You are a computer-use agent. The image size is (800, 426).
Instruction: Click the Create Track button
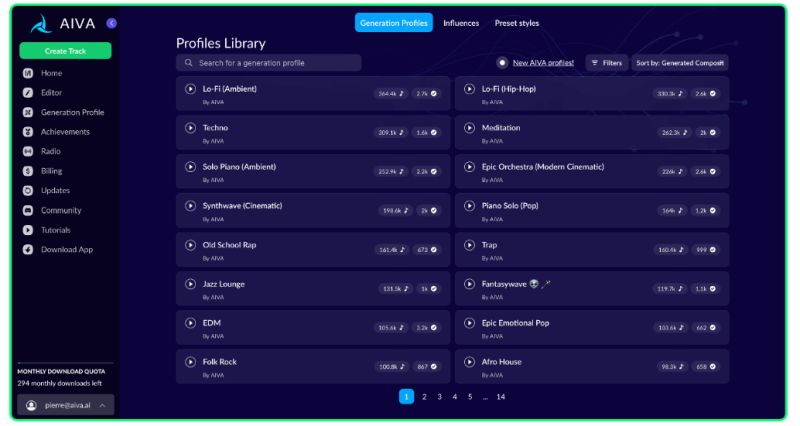click(64, 51)
